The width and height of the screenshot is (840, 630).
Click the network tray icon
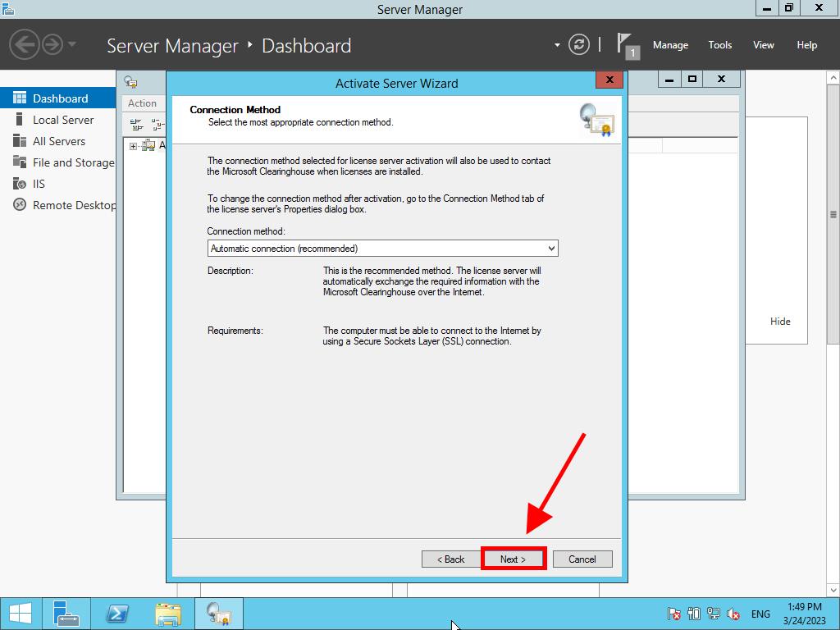(713, 614)
